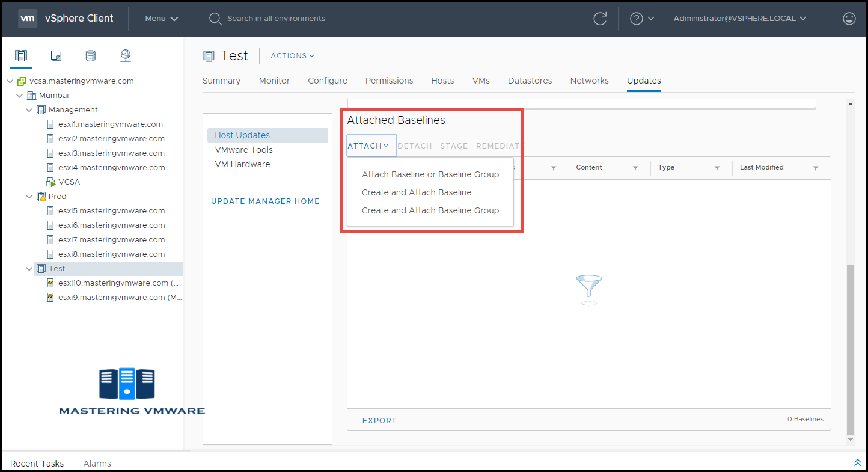Open the Permissions tab

(390, 81)
